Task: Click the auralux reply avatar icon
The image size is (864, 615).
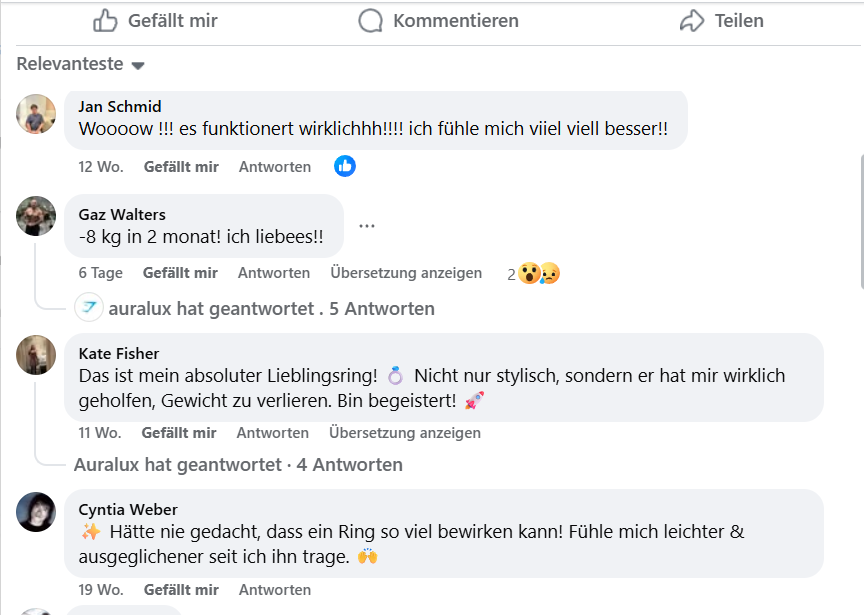Action: (x=89, y=308)
